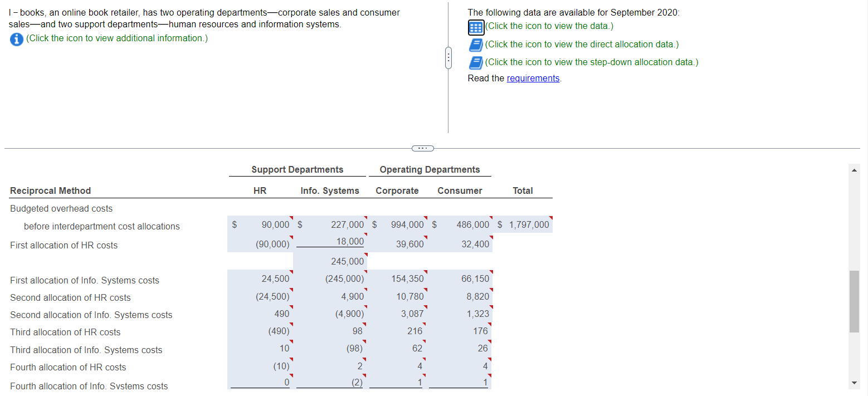Image resolution: width=868 pixels, height=396 pixels.
Task: Click the 98 Info. Systems cell
Action: pyautogui.click(x=330, y=331)
